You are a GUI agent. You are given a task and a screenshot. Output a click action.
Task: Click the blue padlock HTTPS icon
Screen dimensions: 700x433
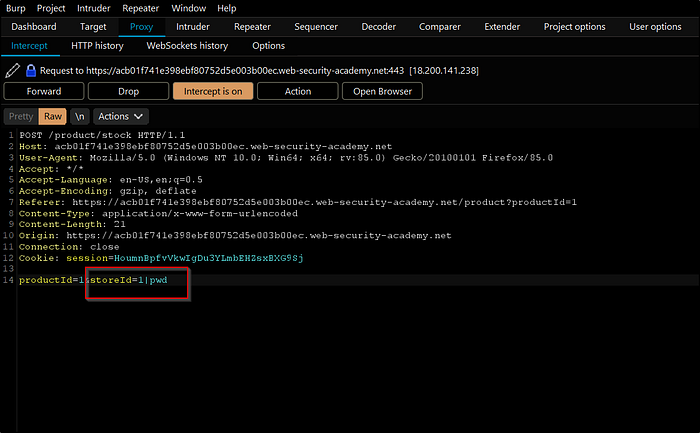(30, 71)
